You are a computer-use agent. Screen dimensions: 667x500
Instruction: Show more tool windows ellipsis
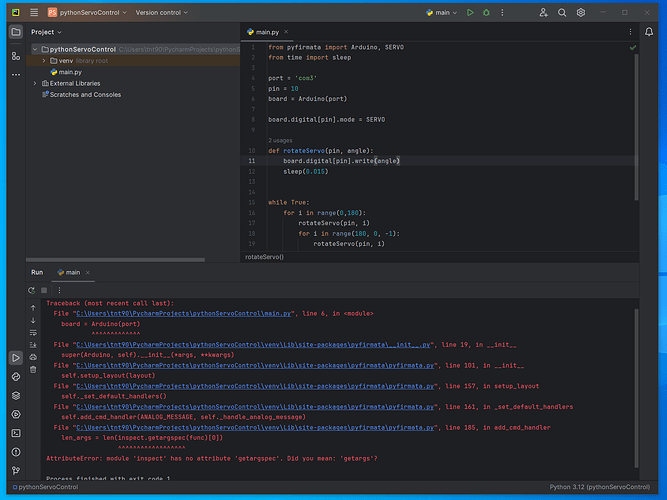pyautogui.click(x=16, y=74)
